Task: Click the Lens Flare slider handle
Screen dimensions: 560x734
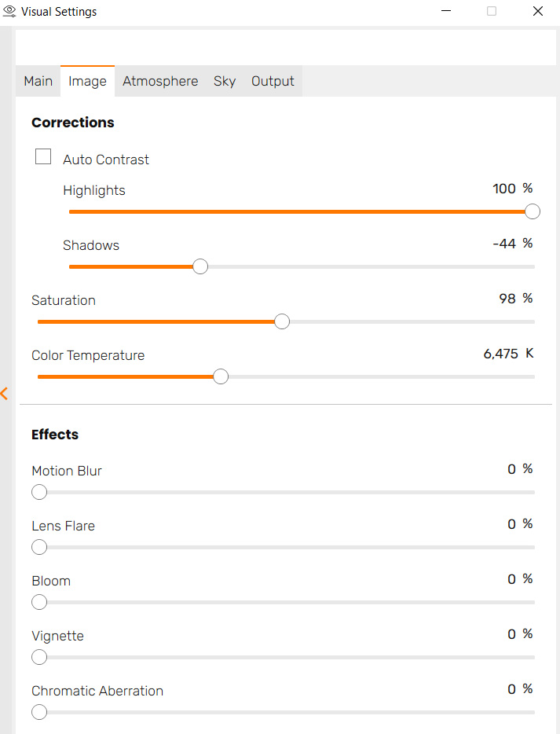Action: point(39,548)
